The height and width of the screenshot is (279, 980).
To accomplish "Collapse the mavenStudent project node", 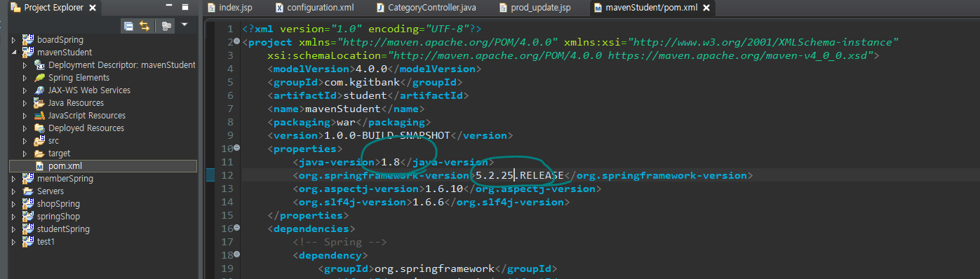I will (x=15, y=53).
